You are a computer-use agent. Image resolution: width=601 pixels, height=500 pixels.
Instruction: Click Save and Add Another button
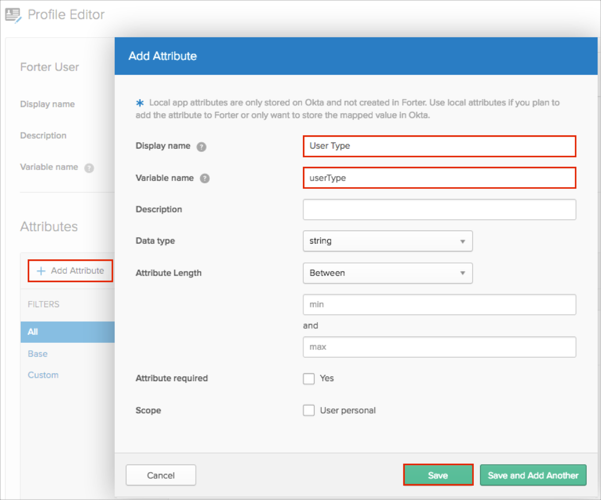(533, 475)
